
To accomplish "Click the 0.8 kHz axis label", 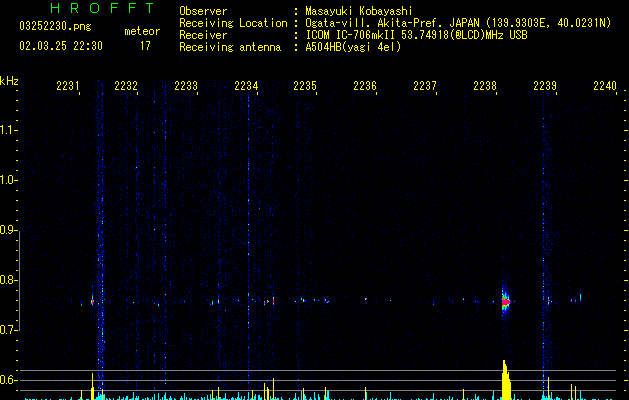I will (x=8, y=280).
